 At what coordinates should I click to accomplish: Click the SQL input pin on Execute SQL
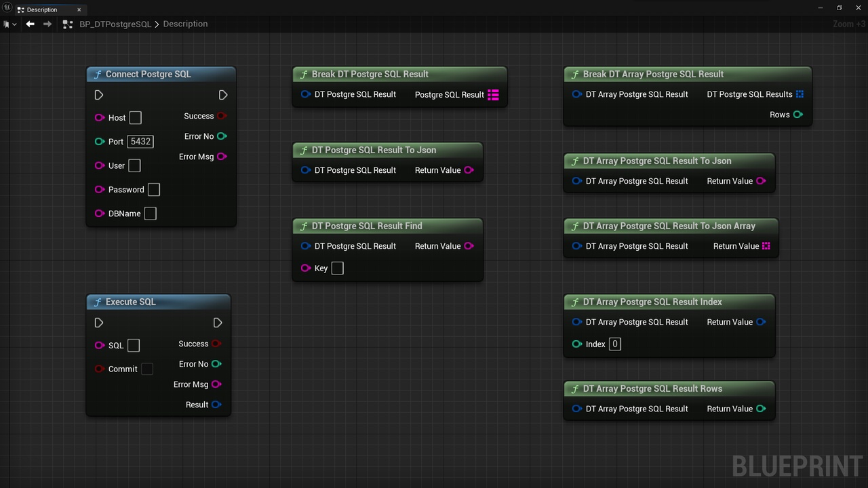(100, 346)
